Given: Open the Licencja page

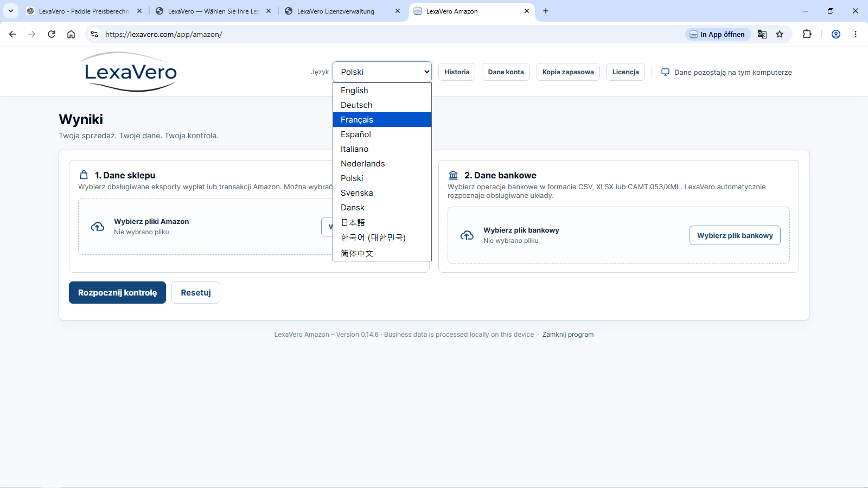Looking at the screenshot, I should point(626,72).
